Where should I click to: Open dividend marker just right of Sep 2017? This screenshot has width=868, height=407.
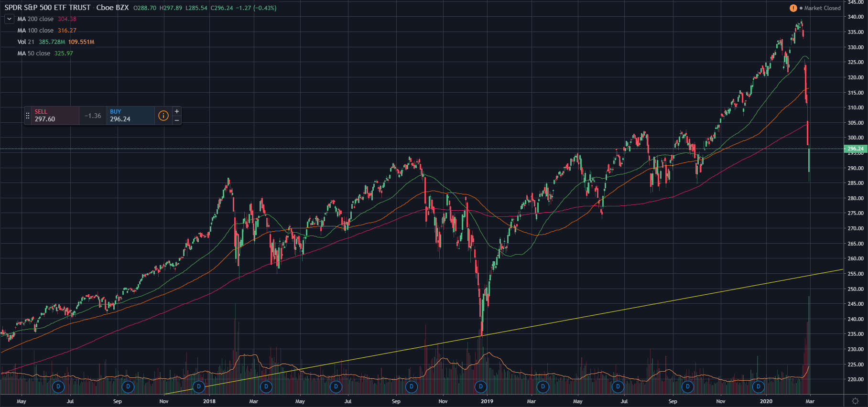pyautogui.click(x=128, y=386)
